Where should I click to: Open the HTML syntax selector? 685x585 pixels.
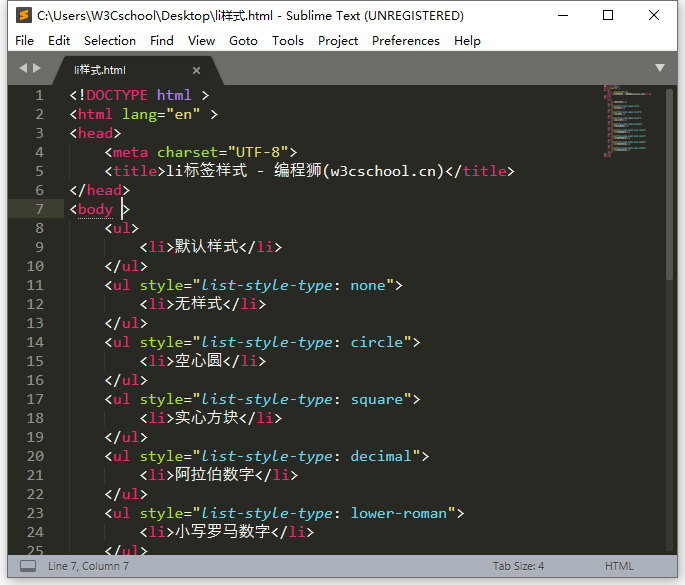coord(619,566)
